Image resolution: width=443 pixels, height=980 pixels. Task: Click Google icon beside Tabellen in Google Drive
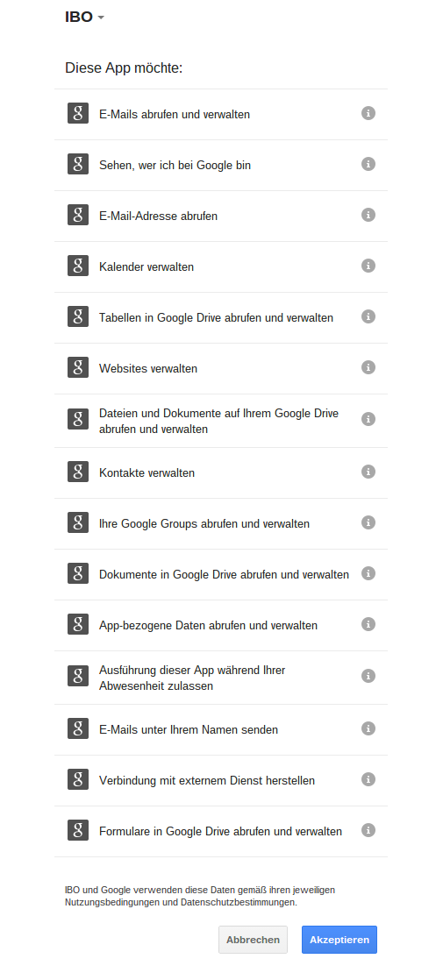[x=78, y=316]
